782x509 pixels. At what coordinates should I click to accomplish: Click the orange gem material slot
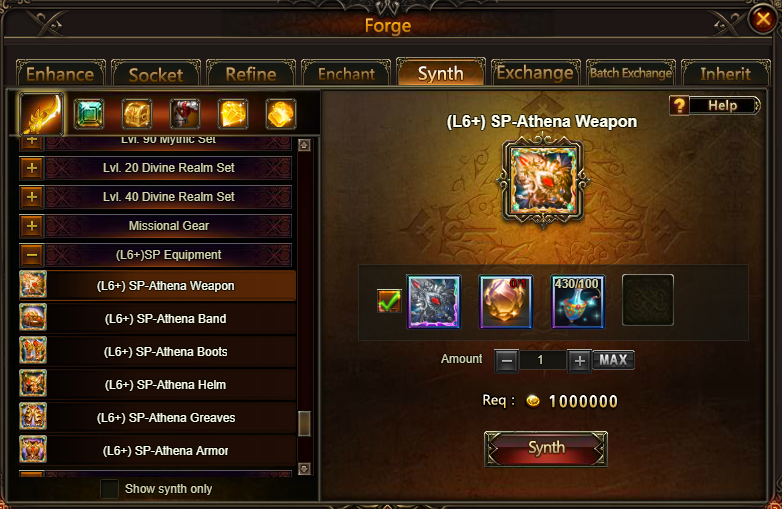506,302
